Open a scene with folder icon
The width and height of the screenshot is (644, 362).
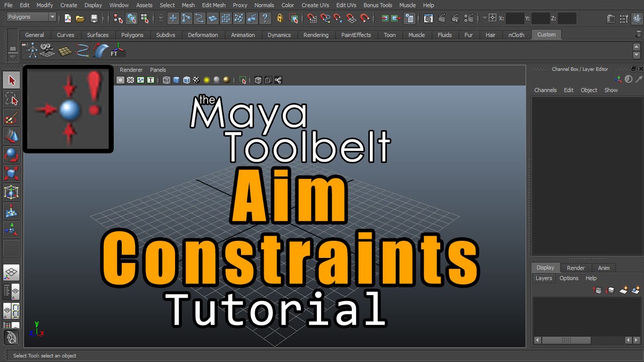coord(80,19)
